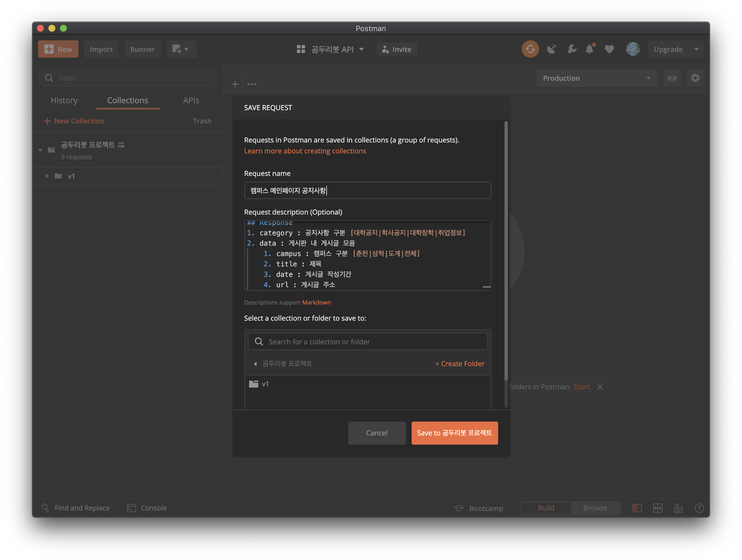Toggle the environment quick look eye
Image resolution: width=742 pixels, height=560 pixels.
tap(672, 78)
